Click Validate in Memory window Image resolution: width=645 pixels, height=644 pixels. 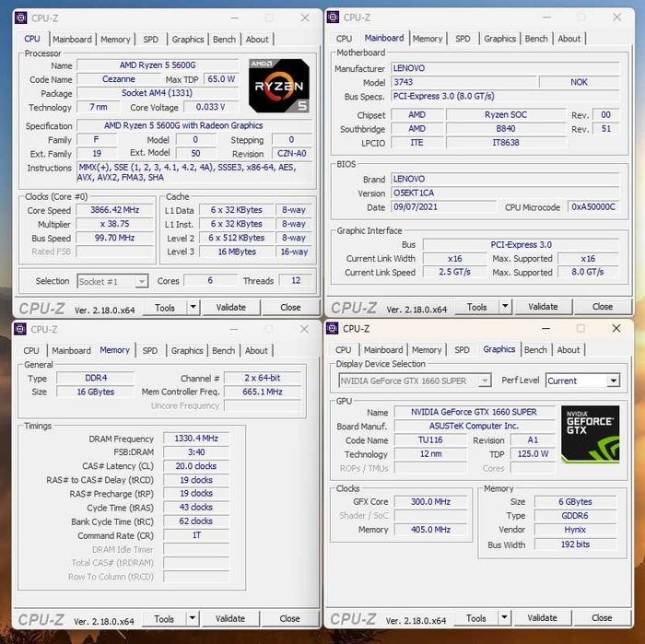point(230,619)
